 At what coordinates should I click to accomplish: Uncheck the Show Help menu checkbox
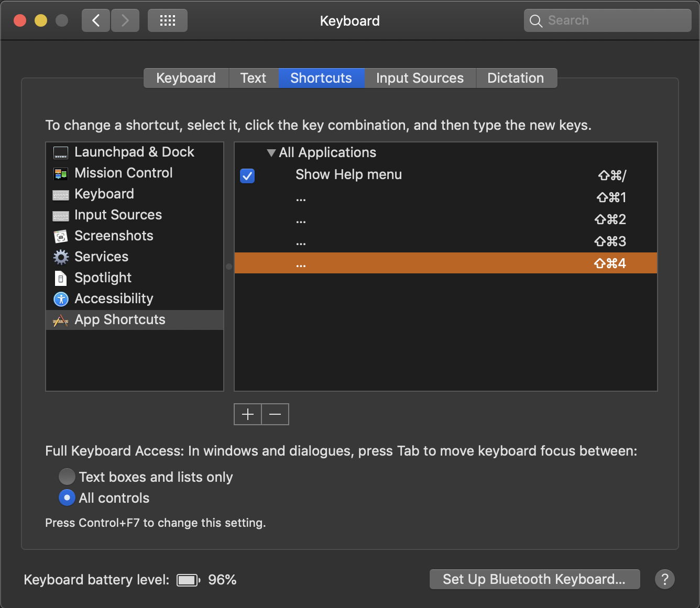tap(247, 175)
